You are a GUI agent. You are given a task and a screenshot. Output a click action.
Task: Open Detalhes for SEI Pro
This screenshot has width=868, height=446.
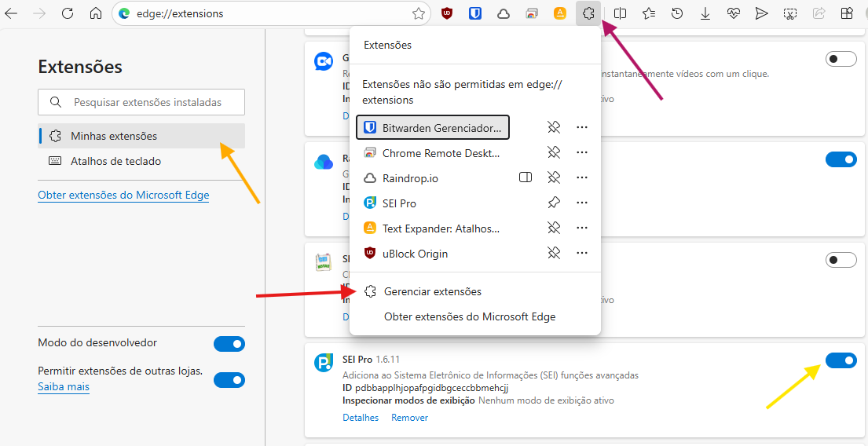coord(361,418)
